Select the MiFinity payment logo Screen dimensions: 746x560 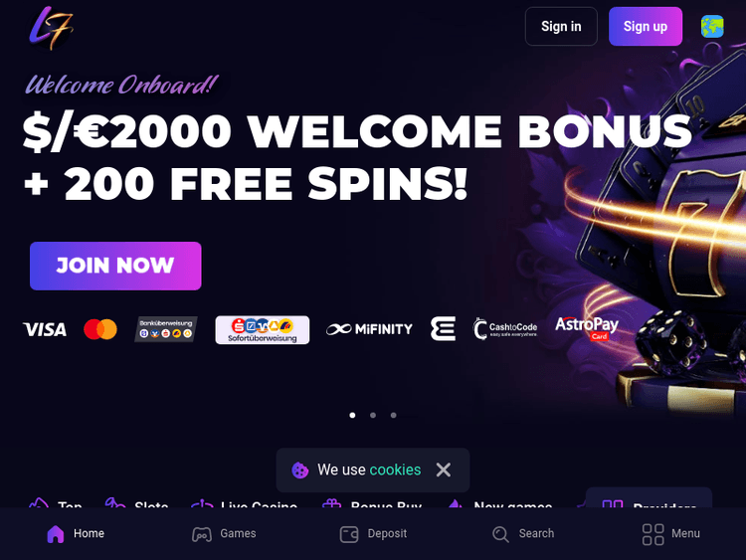(x=369, y=329)
